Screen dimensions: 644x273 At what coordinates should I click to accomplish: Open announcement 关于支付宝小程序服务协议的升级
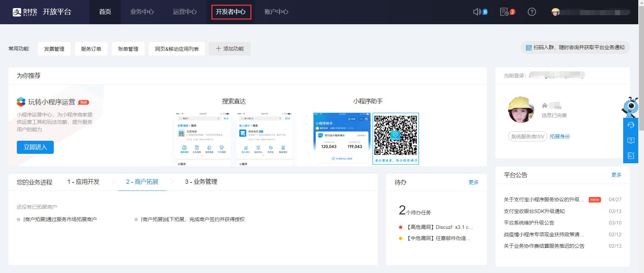544,200
